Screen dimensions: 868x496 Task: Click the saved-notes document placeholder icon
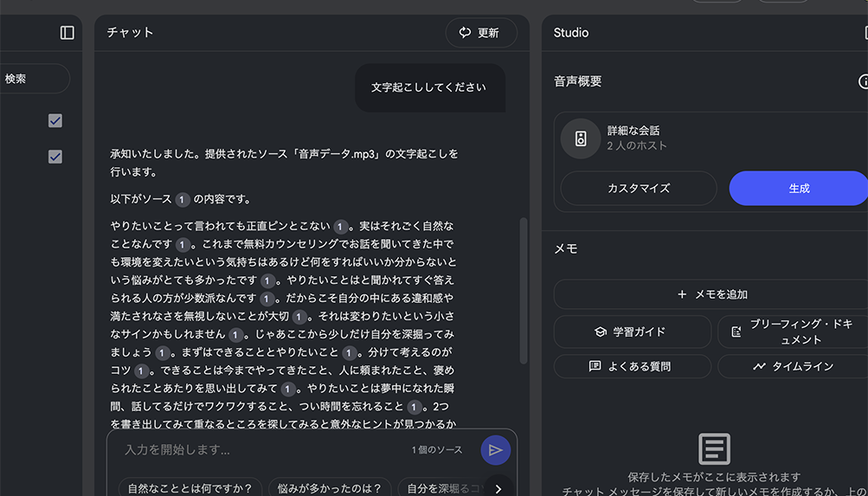pyautogui.click(x=714, y=448)
